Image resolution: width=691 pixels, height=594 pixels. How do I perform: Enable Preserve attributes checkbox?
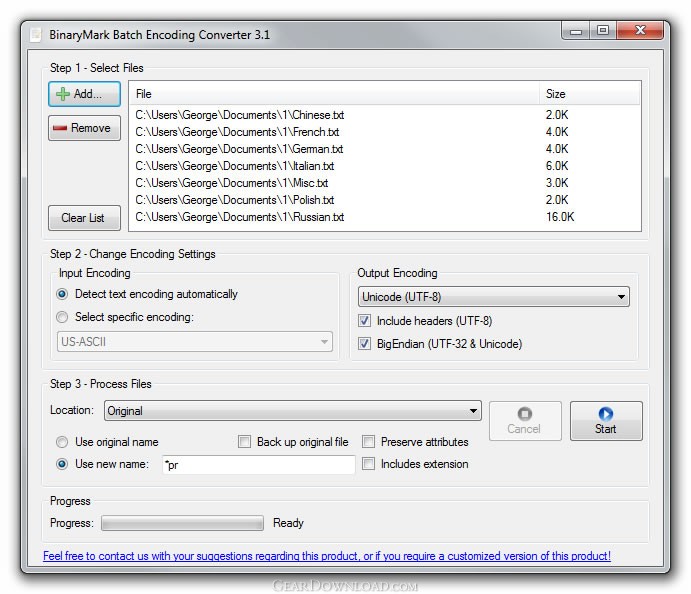pos(368,442)
